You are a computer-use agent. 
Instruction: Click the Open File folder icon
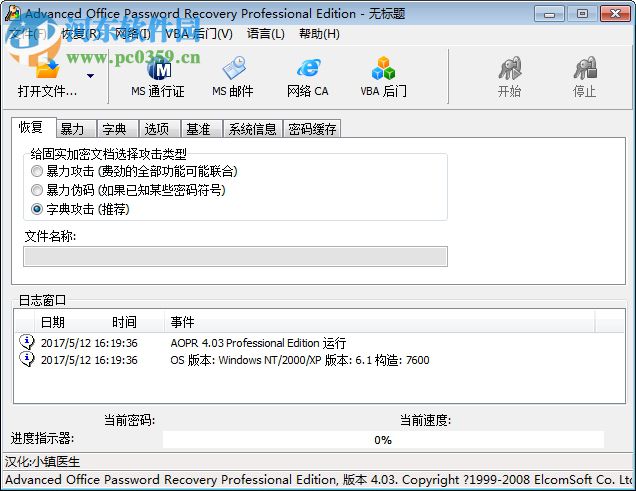tap(47, 67)
